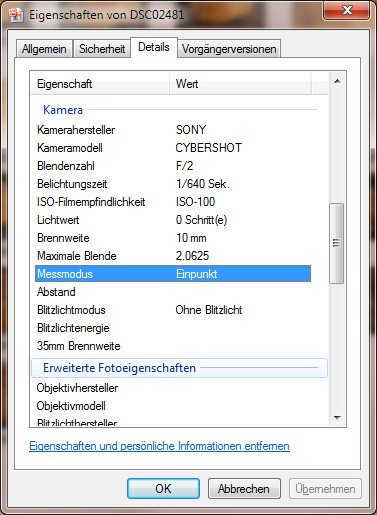
Task: Click the OK button
Action: point(163,489)
